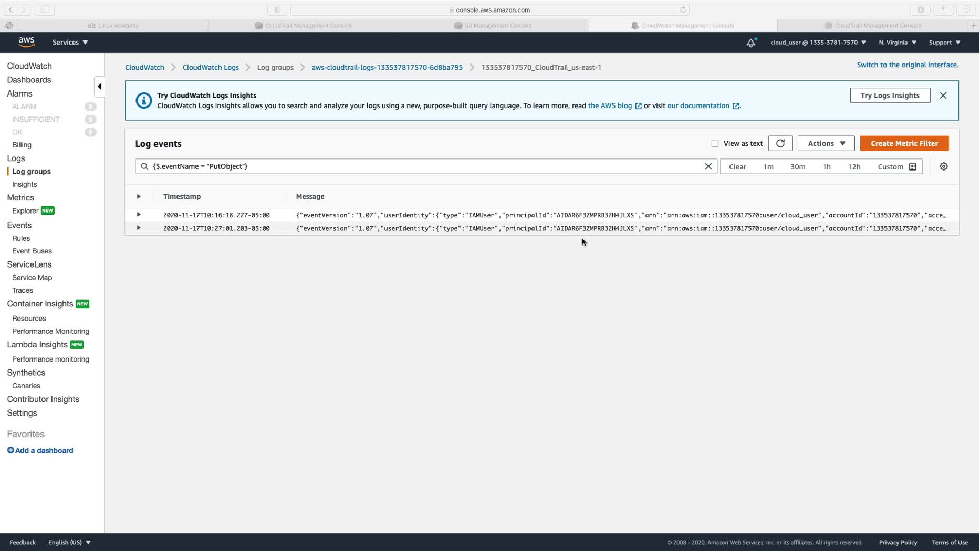Screen dimensions: 980x551
Task: Open the Actions dropdown
Action: [x=826, y=144]
